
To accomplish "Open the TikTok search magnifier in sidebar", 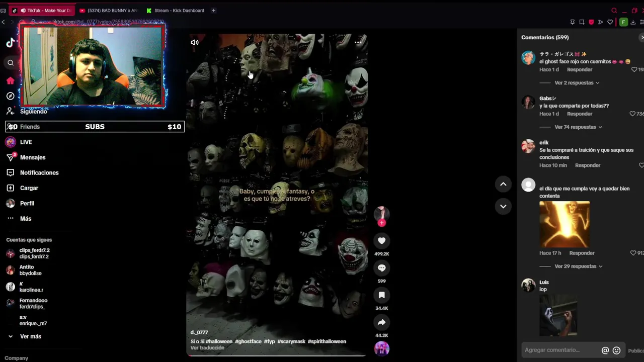I will point(10,62).
